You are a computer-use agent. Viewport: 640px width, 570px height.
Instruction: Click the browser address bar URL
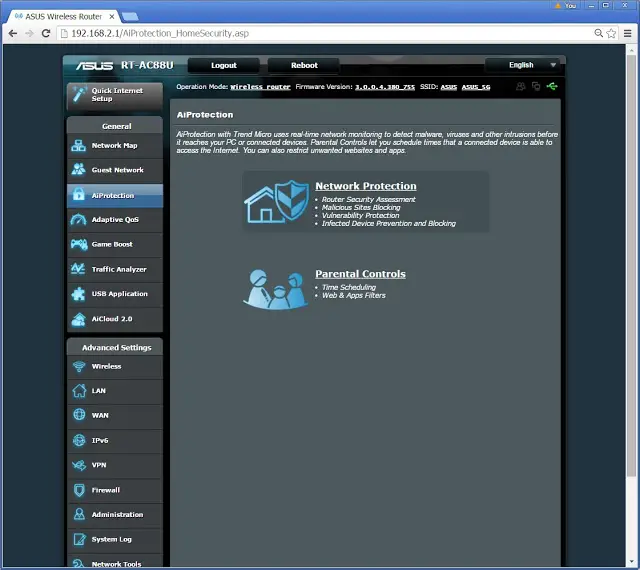coord(160,33)
